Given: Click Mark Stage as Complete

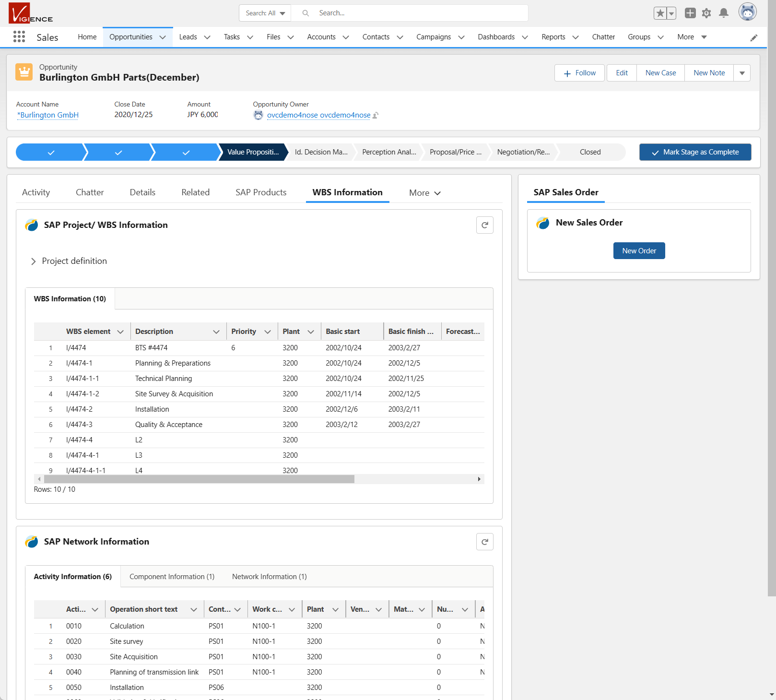Looking at the screenshot, I should [695, 152].
